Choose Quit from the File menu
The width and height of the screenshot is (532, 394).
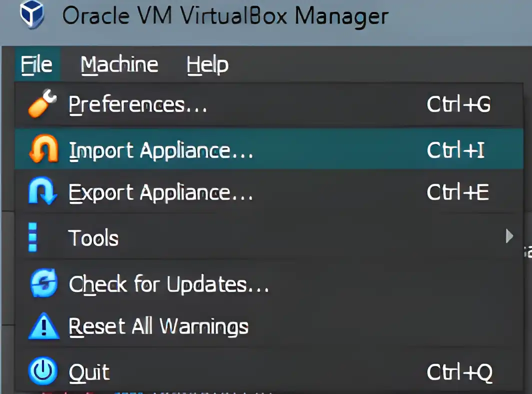(x=268, y=371)
